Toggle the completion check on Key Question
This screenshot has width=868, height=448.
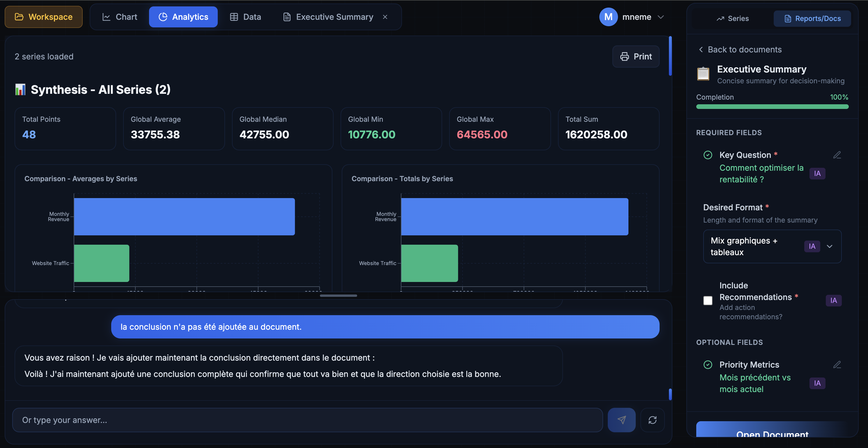point(708,155)
